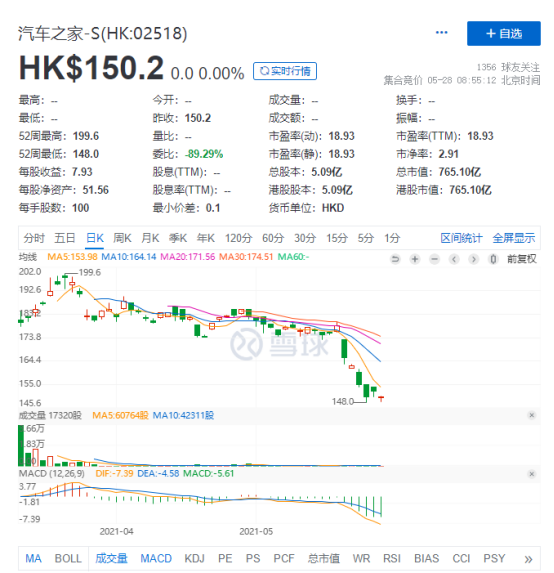Switch to the 5分 interval tab

[x=365, y=238]
